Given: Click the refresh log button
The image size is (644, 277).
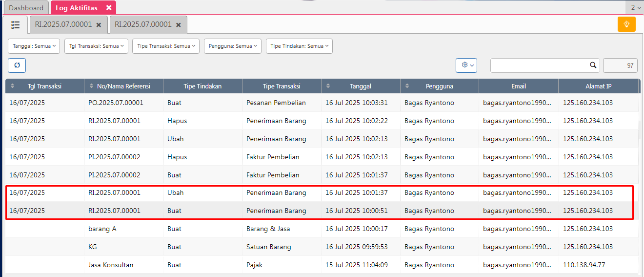Looking at the screenshot, I should [17, 65].
